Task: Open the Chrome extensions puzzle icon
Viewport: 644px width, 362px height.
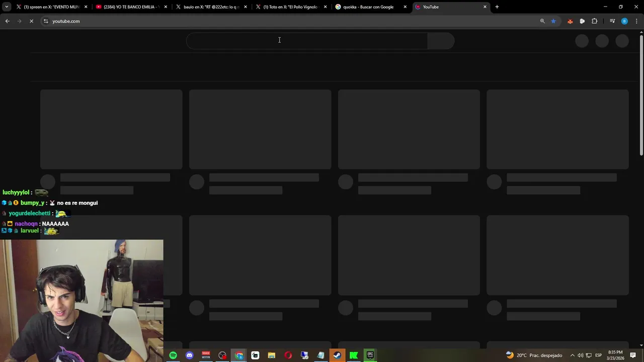Action: click(595, 21)
